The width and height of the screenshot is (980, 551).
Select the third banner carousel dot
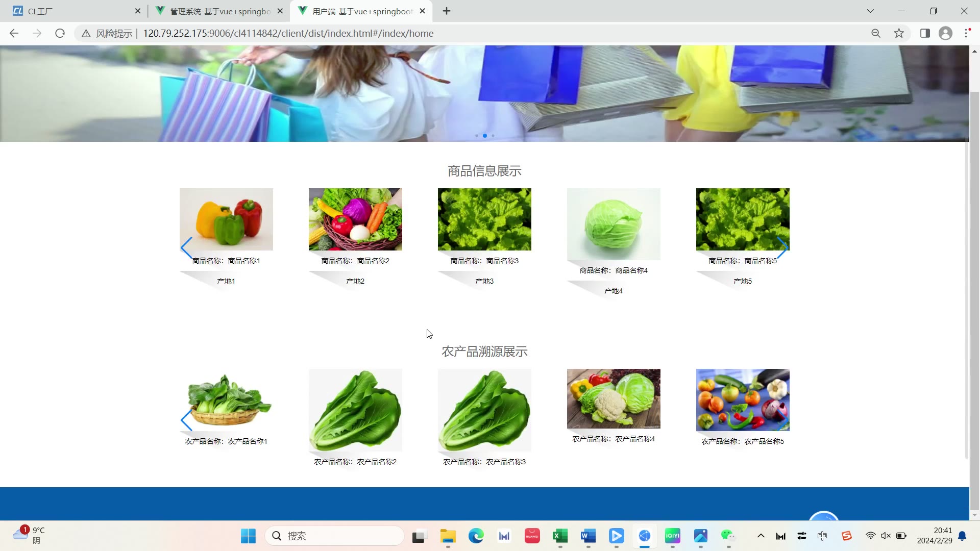pos(493,136)
